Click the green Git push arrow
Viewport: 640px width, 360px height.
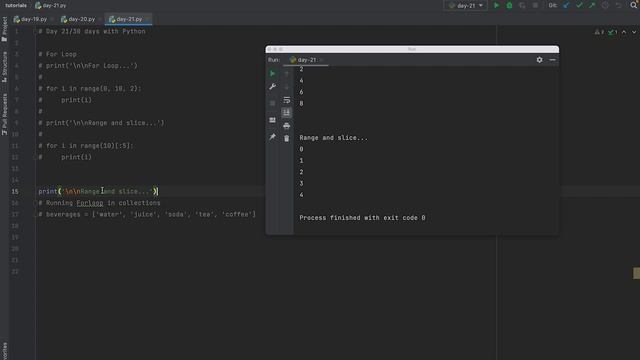click(592, 5)
